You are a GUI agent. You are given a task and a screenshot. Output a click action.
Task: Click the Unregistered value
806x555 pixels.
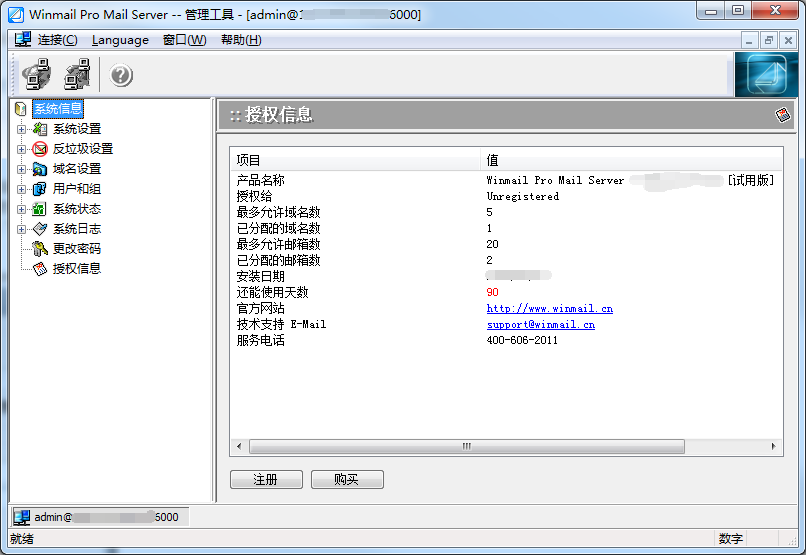point(523,196)
